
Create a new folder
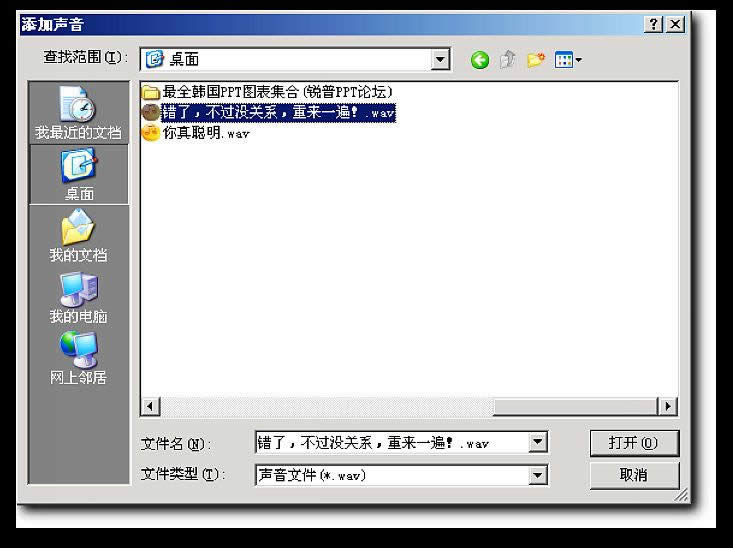pos(536,60)
